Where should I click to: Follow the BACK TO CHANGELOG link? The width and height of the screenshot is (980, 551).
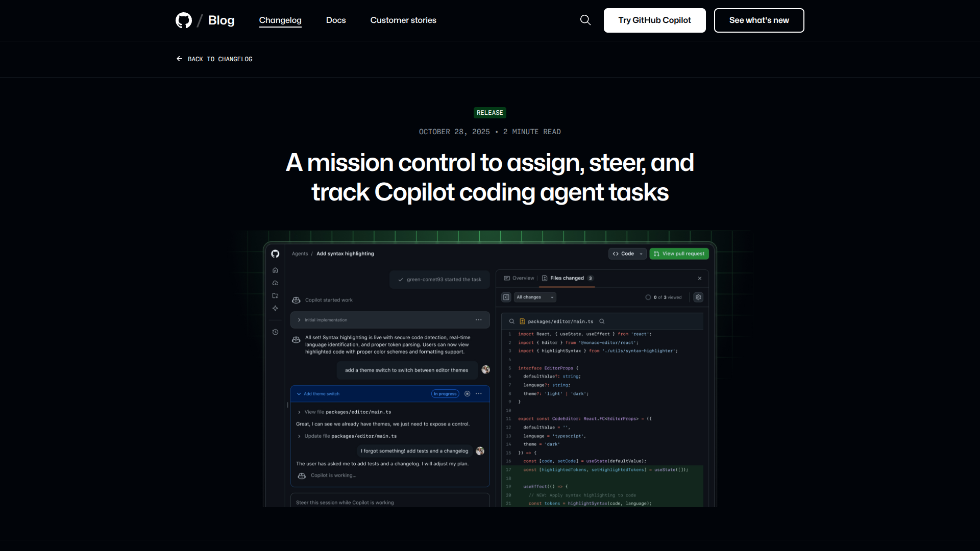tap(214, 59)
